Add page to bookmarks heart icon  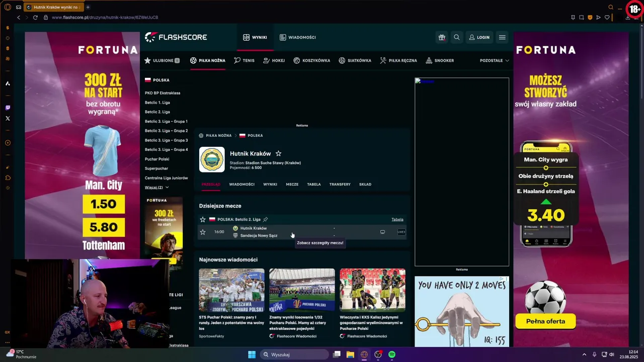coord(607,18)
